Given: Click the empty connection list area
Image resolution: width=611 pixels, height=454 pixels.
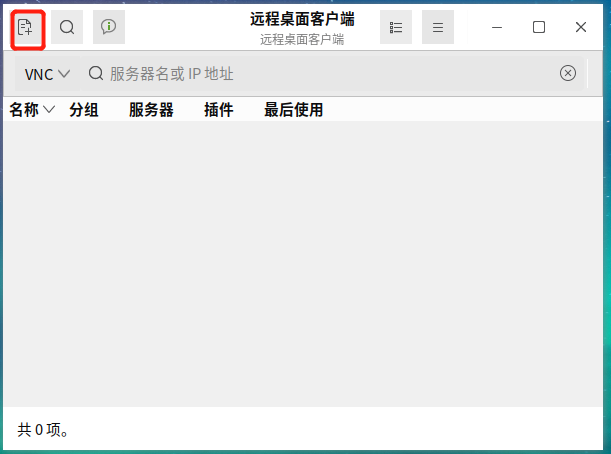Looking at the screenshot, I should point(305,260).
